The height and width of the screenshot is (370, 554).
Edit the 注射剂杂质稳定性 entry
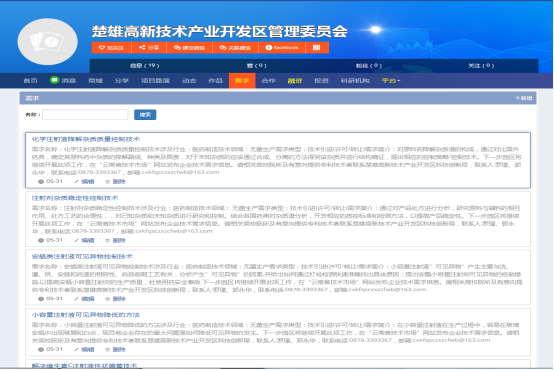[x=84, y=240]
